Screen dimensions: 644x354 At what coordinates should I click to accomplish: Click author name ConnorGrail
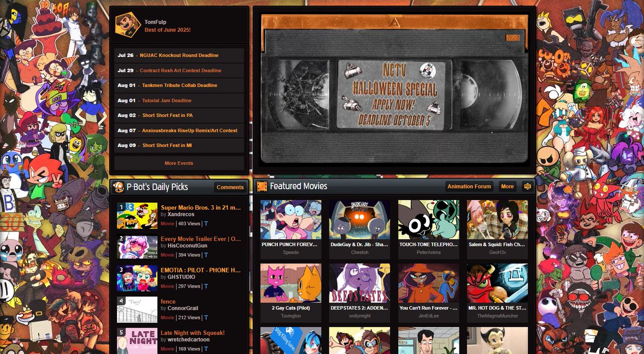click(x=182, y=308)
